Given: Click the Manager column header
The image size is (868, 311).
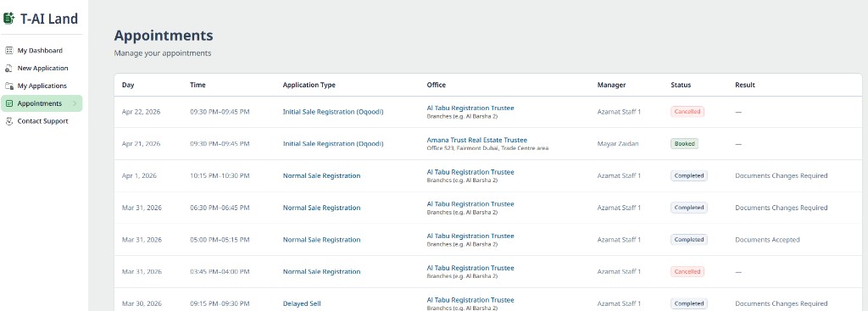Looking at the screenshot, I should coord(612,86).
